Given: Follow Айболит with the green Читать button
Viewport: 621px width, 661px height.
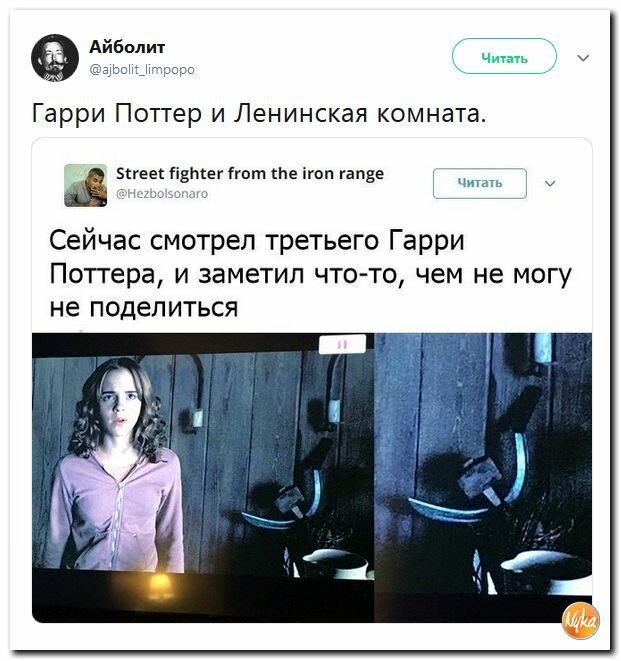Looking at the screenshot, I should click(504, 56).
